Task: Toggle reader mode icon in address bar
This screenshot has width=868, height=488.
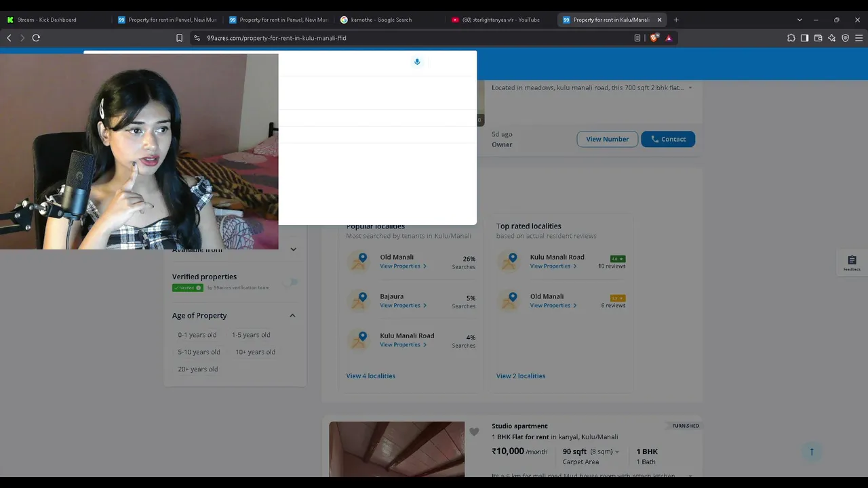Action: pyautogui.click(x=637, y=38)
